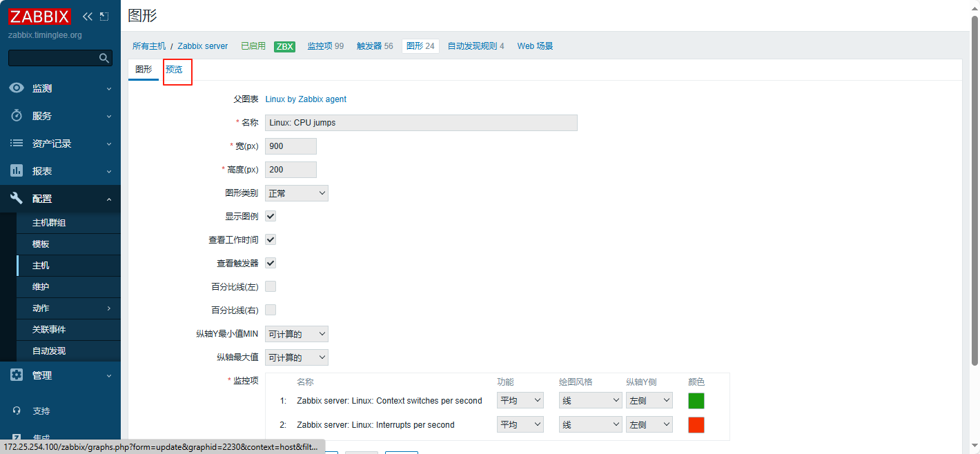This screenshot has width=980, height=454.
Task: Click the gear icon for 管理
Action: (x=17, y=375)
